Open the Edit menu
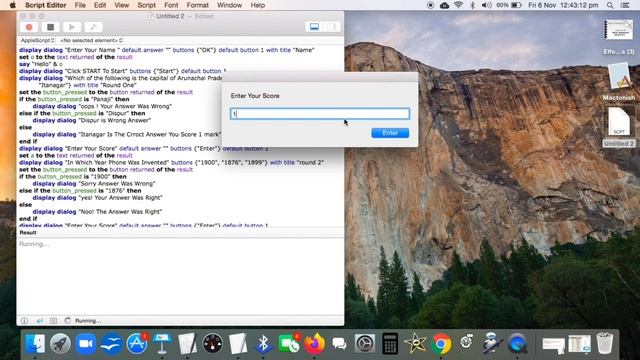This screenshot has width=640, height=360. tap(100, 5)
